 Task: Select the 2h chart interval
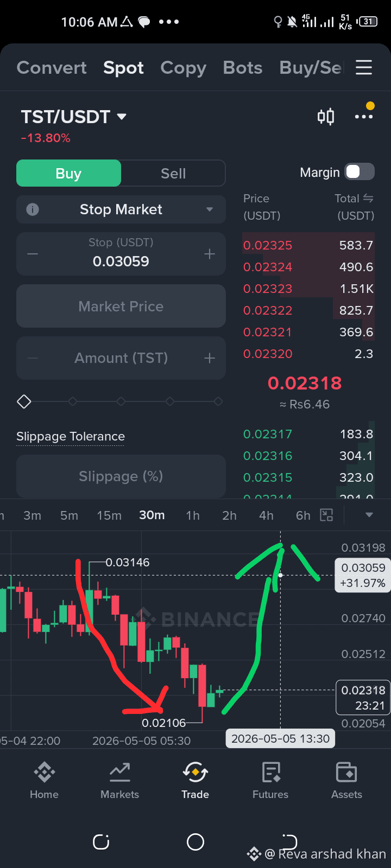coord(229,515)
